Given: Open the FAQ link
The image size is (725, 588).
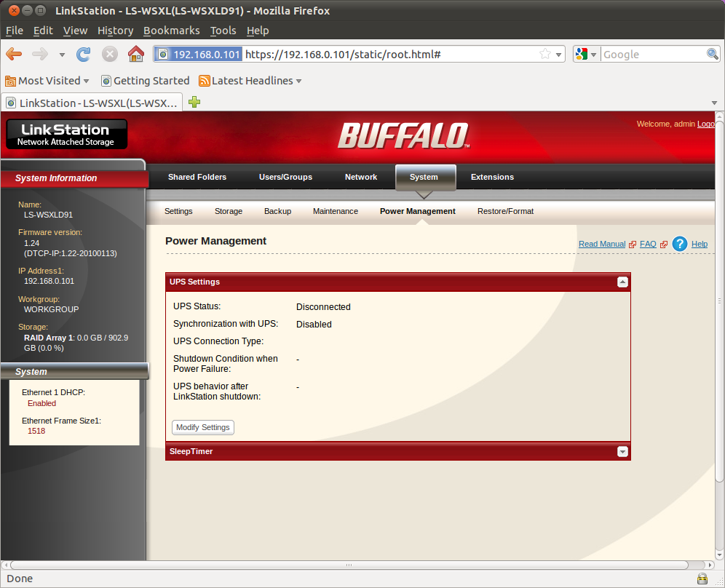Looking at the screenshot, I should [648, 244].
